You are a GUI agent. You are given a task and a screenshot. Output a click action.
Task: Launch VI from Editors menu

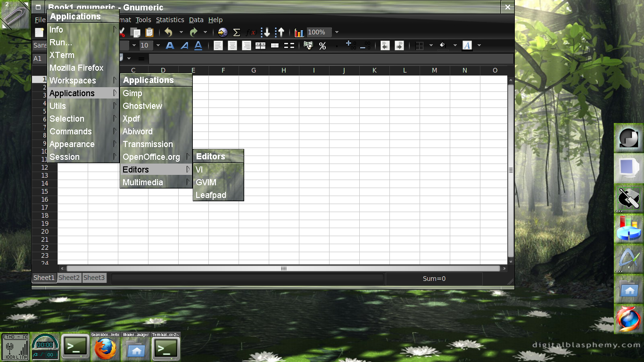[x=218, y=170]
